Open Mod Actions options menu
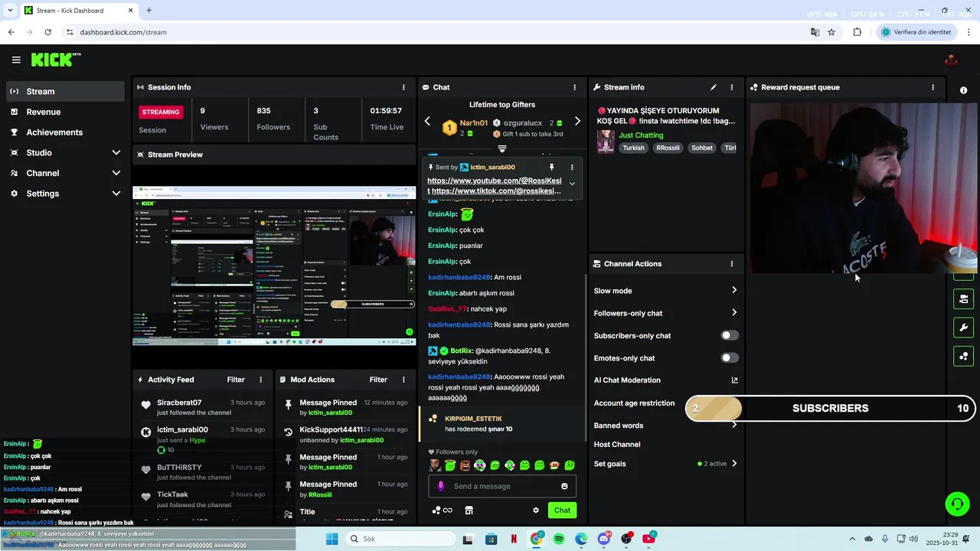The image size is (980, 551). click(x=403, y=380)
